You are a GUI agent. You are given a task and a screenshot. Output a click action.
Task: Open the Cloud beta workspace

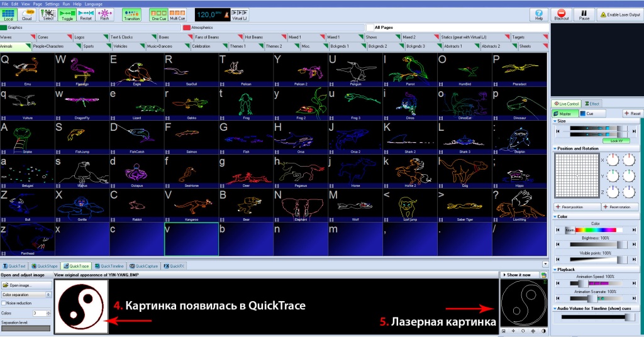point(27,15)
